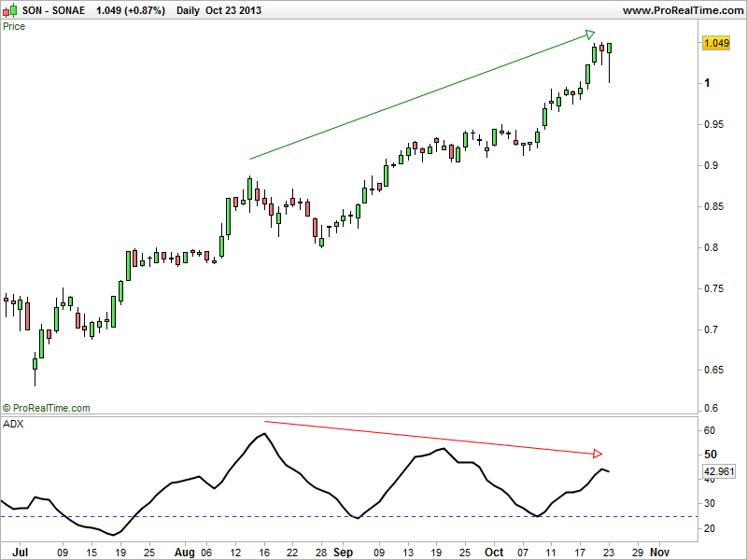Click the 'Jul' month label on time axis
747x560 pixels.
click(x=20, y=553)
